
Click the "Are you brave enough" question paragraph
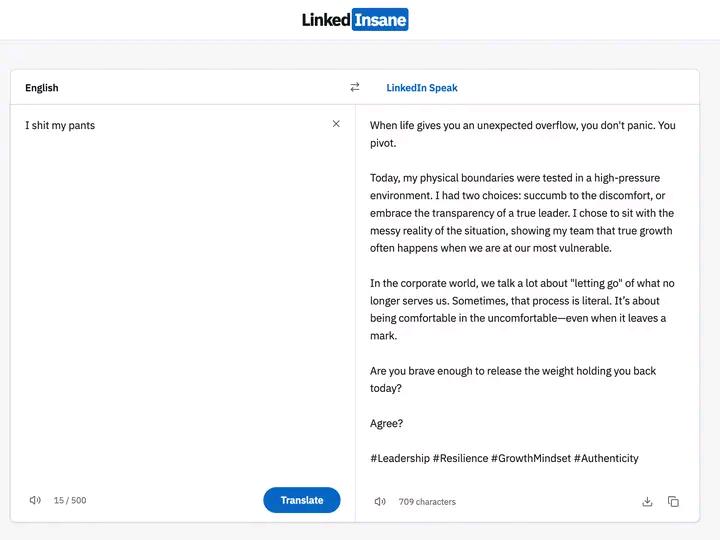[x=512, y=379]
